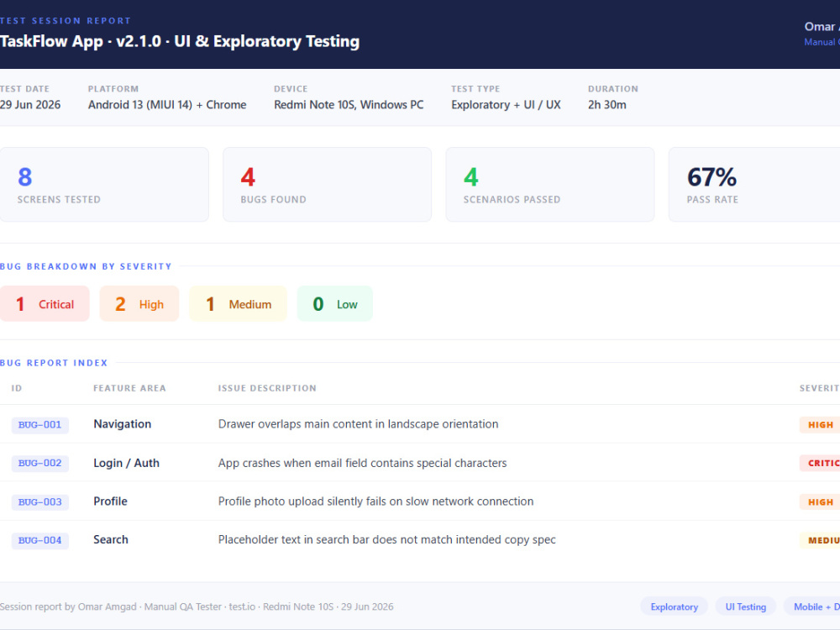Click the footer 'Session report by Omar Amgad' text
This screenshot has width=840, height=630.
point(197,606)
